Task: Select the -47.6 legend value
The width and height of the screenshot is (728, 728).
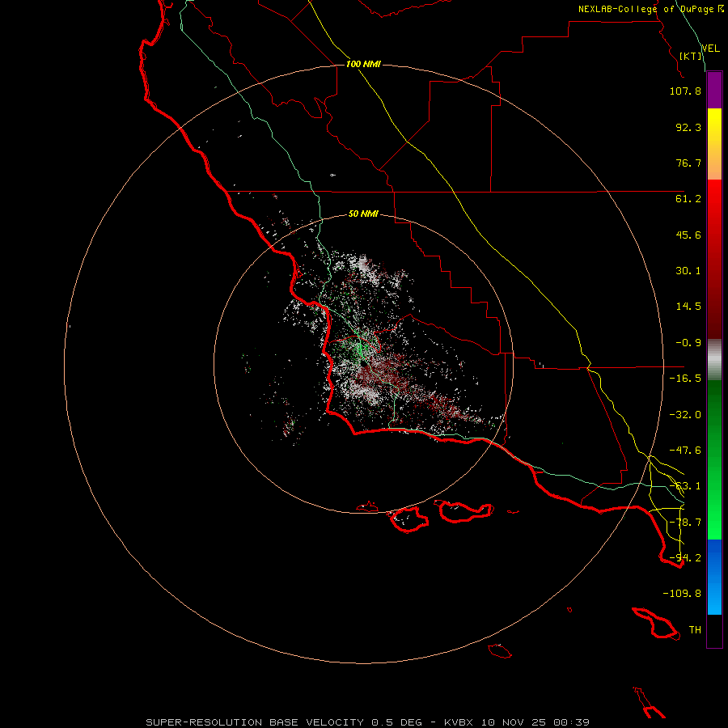Action: click(685, 451)
